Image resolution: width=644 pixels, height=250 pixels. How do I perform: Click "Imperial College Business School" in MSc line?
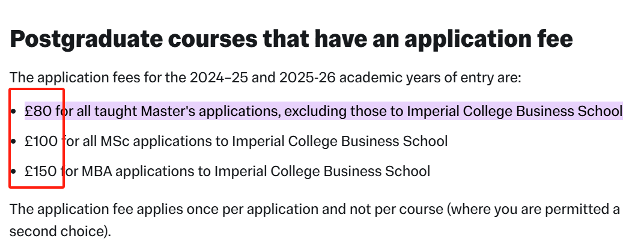click(x=339, y=141)
